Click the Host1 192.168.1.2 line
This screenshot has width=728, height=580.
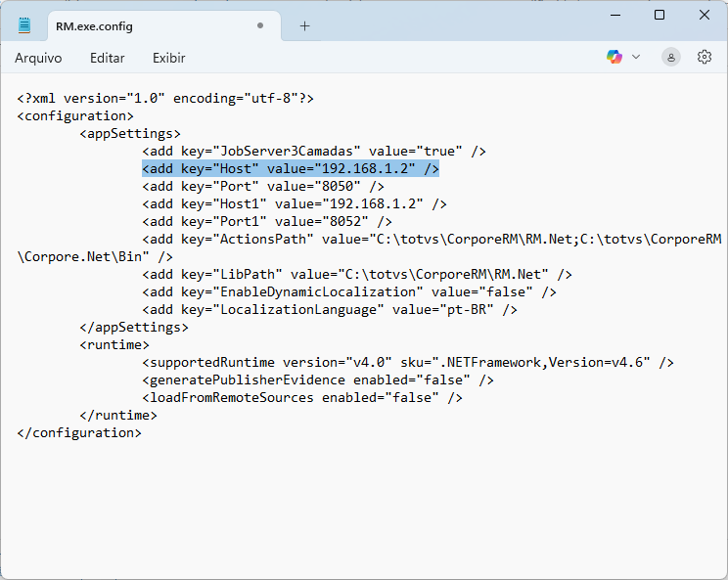tap(295, 204)
